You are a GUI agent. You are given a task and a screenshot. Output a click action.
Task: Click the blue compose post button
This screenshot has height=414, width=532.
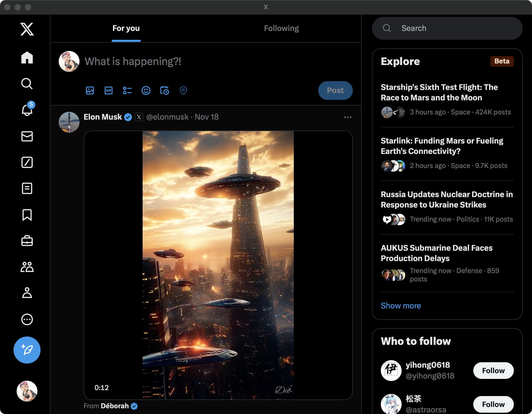[x=27, y=350]
